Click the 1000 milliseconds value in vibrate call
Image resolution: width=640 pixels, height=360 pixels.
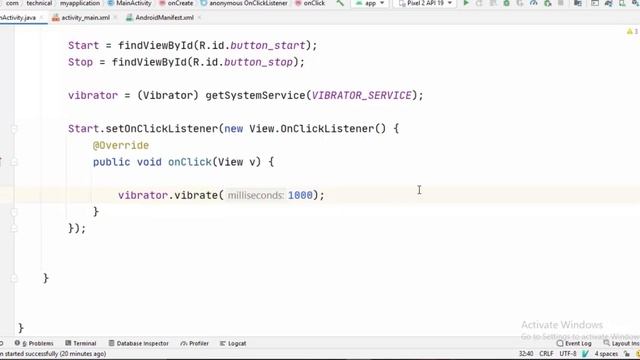pyautogui.click(x=300, y=195)
